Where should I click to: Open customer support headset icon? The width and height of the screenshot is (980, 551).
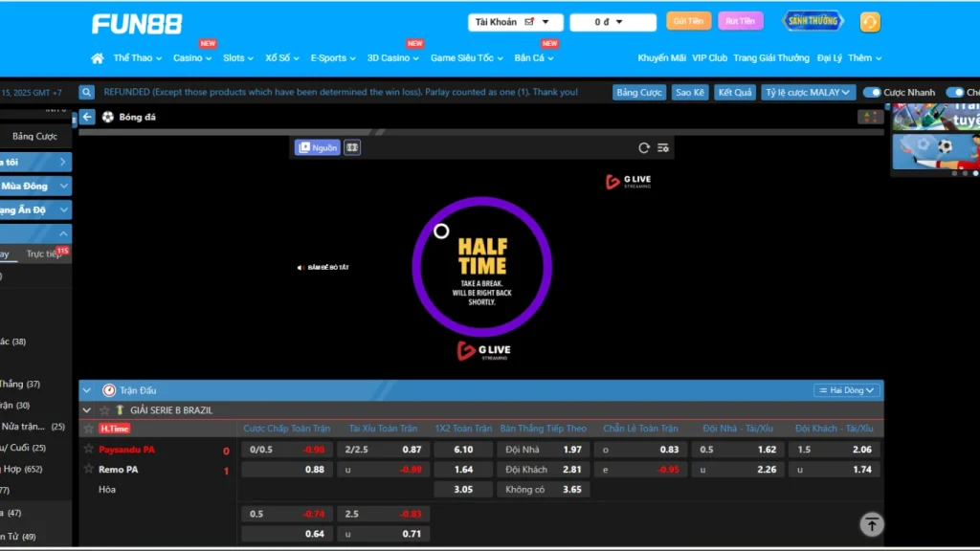tap(869, 22)
